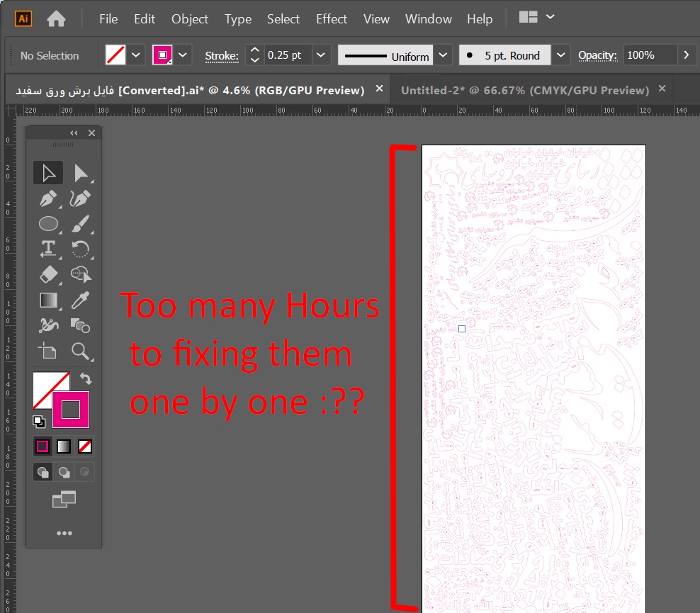The width and height of the screenshot is (700, 613).
Task: Open the Edit Toolbar options via ellipsis
Action: (x=64, y=533)
